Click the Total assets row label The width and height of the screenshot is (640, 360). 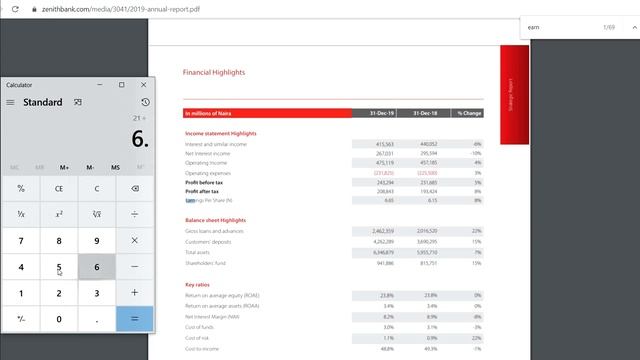pyautogui.click(x=197, y=253)
